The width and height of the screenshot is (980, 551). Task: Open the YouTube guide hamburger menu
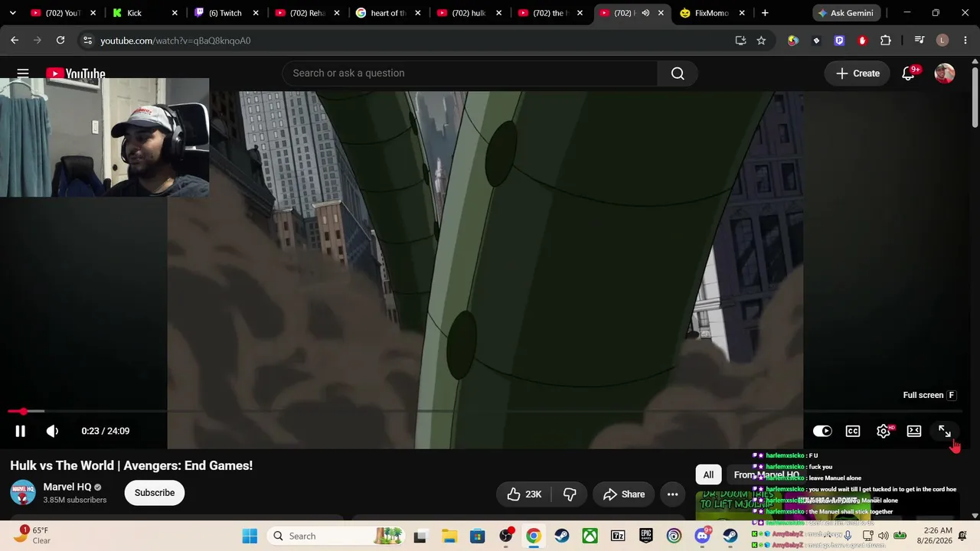(23, 73)
